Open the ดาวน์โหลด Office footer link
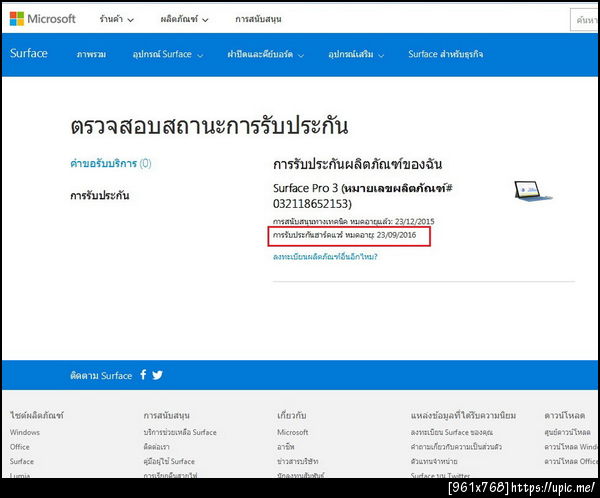The height and width of the screenshot is (498, 600). [571, 461]
